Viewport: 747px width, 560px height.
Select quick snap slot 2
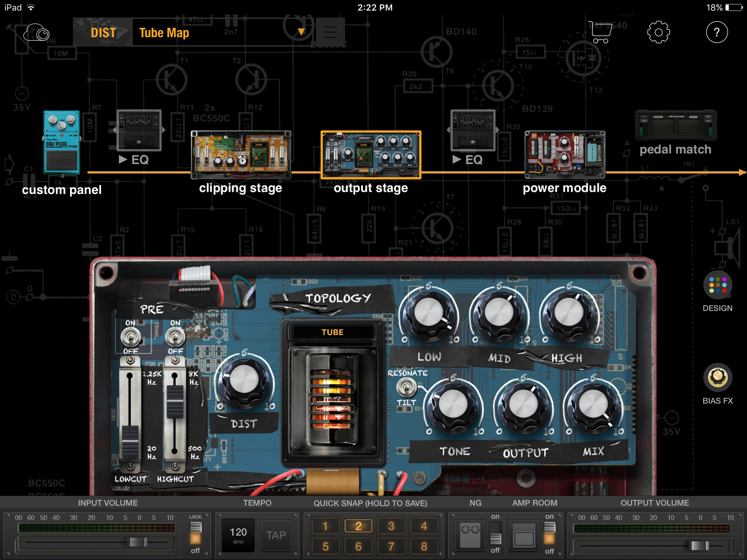[x=358, y=526]
